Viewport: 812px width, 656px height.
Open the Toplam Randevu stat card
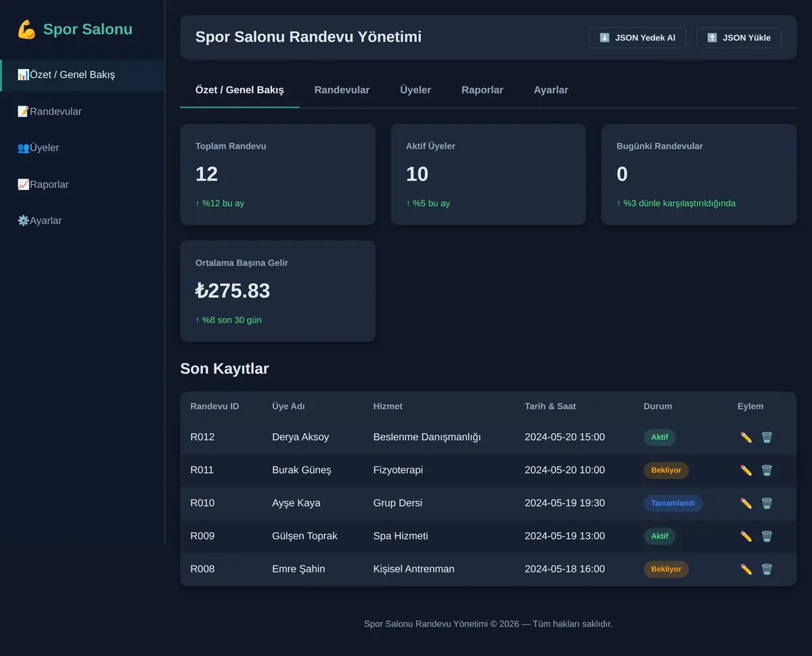[277, 174]
